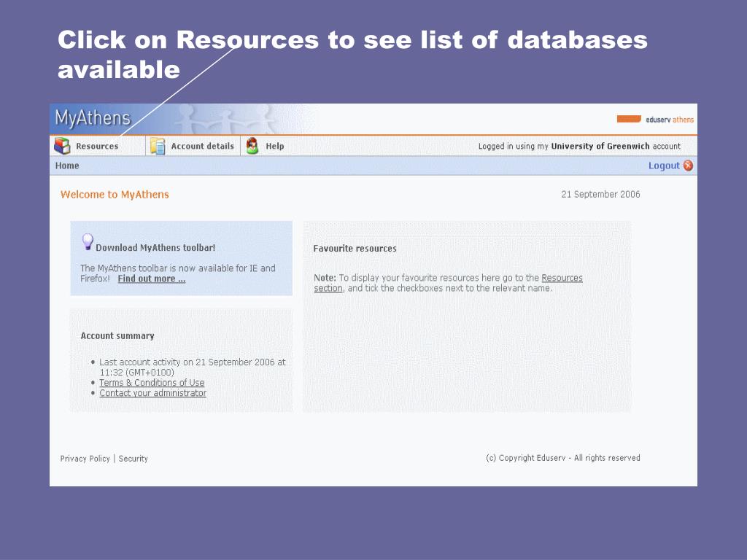
Task: Go to Home in breadcrumb bar
Action: pyautogui.click(x=67, y=166)
